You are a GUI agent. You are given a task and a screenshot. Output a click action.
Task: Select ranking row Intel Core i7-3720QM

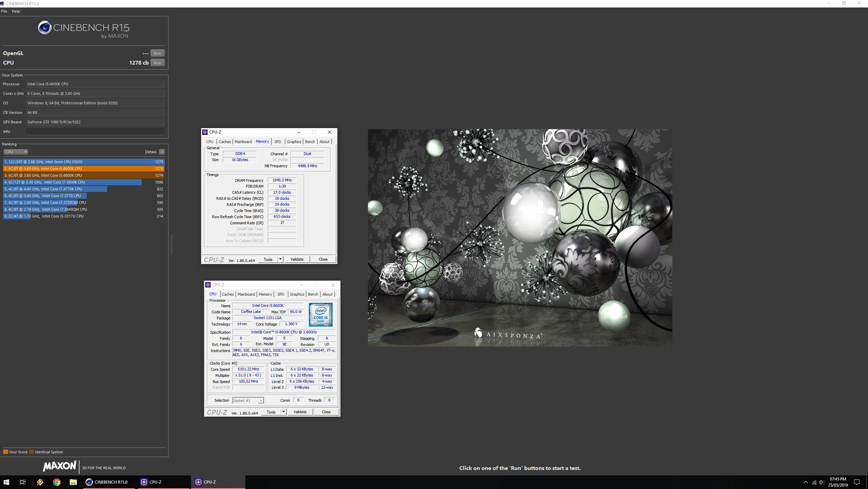click(84, 203)
